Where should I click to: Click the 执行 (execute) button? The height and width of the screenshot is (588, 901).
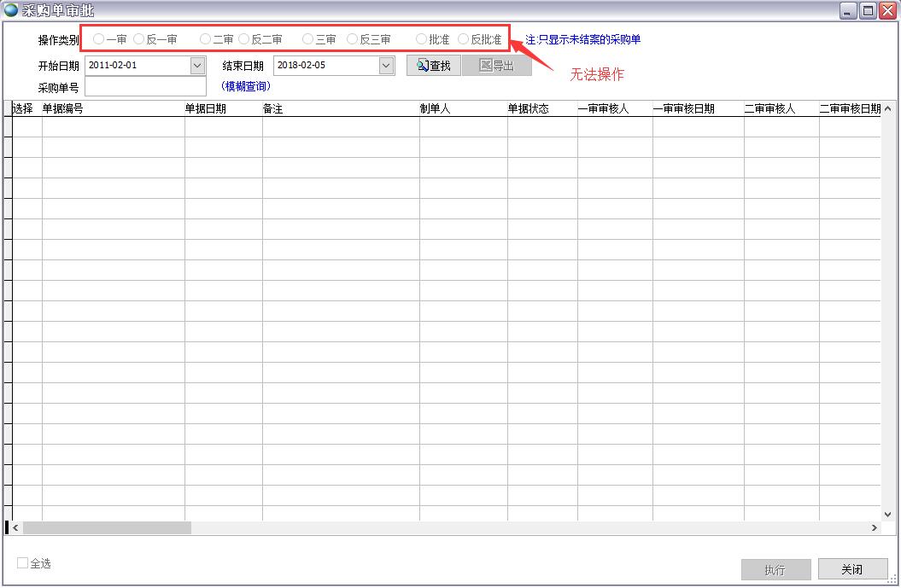[x=775, y=569]
